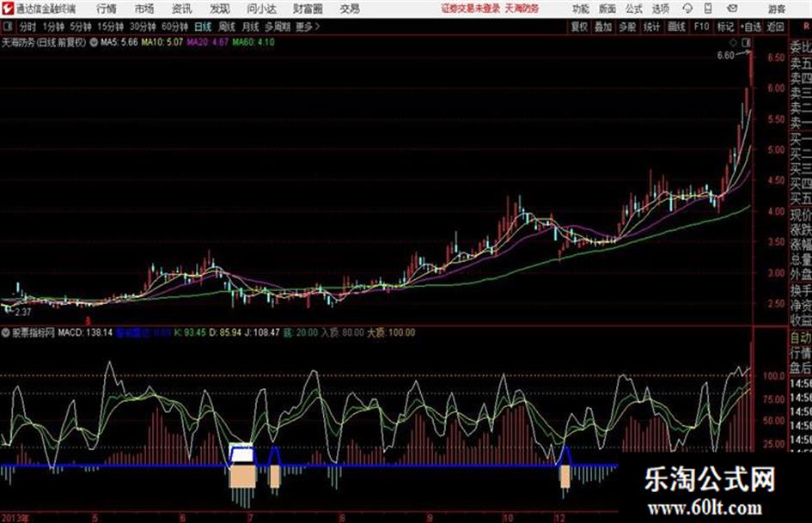Click the MA60: 4.10 indicator value
The image size is (812, 523).
coord(253,42)
